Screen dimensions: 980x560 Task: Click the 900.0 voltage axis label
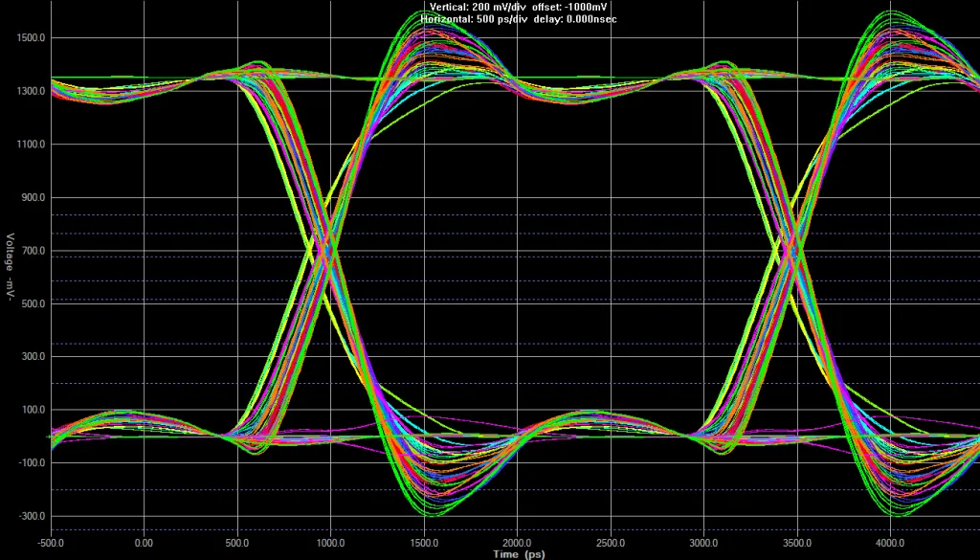point(33,197)
